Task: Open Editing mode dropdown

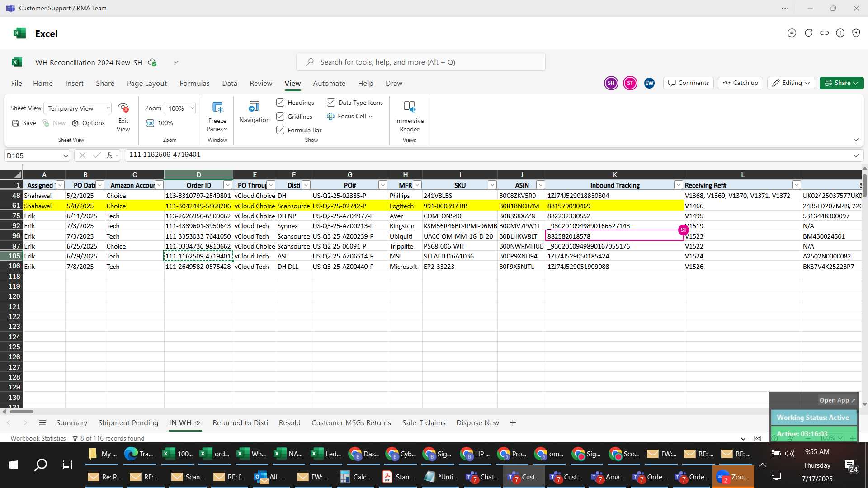Action: [x=791, y=83]
